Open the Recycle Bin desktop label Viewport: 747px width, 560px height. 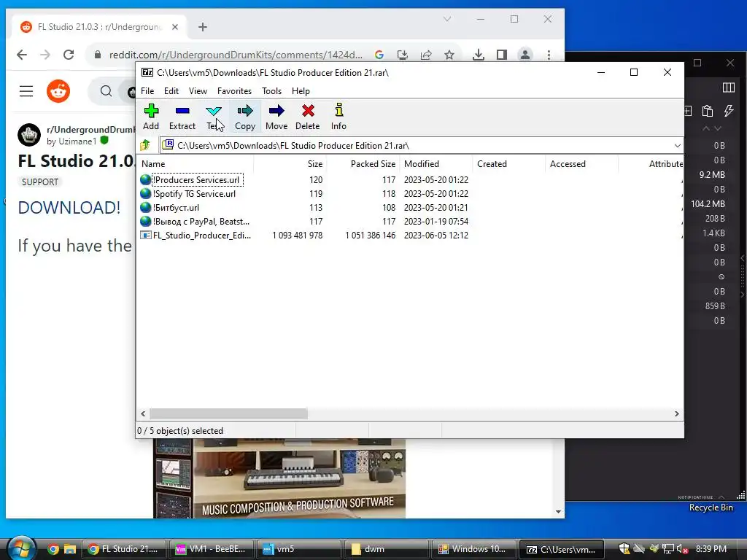pos(711,507)
